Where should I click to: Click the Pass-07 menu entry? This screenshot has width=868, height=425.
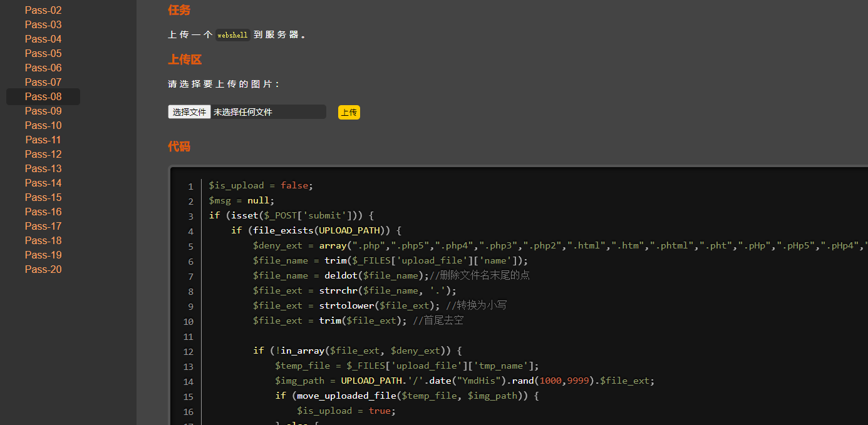coord(43,82)
